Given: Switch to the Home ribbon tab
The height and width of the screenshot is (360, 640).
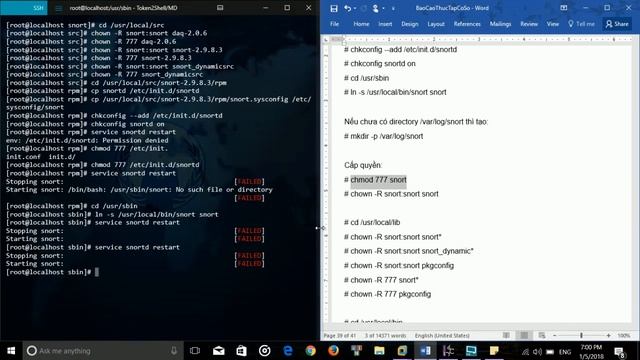Looking at the screenshot, I should point(361,24).
